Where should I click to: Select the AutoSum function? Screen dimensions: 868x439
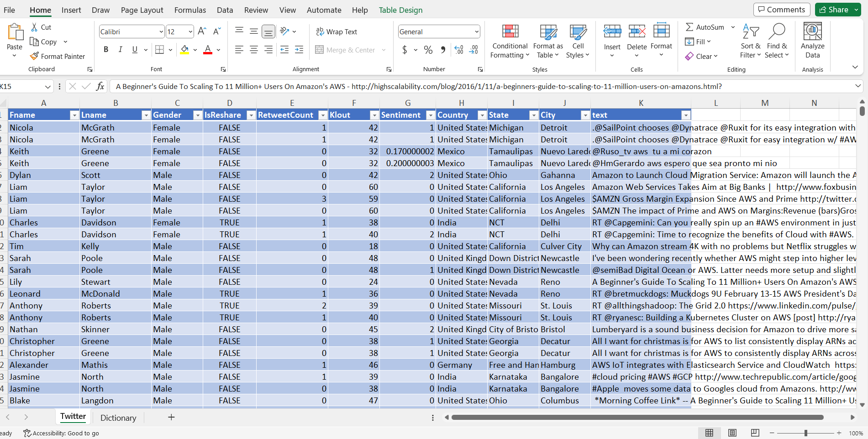tap(705, 27)
